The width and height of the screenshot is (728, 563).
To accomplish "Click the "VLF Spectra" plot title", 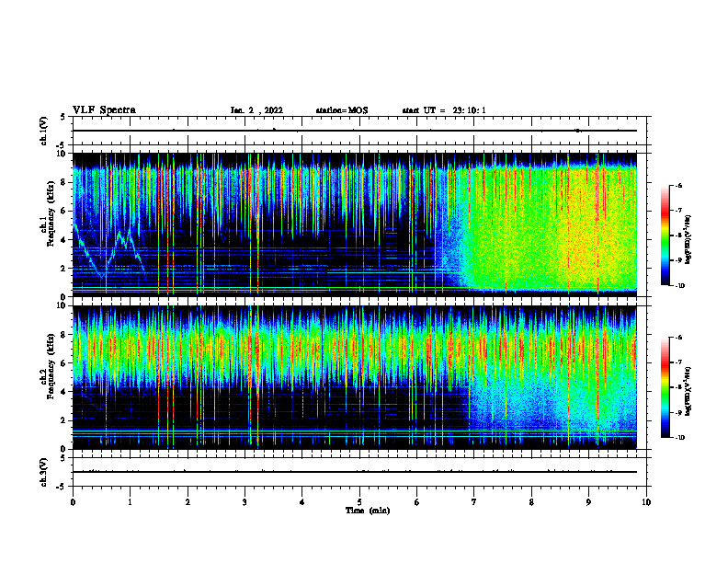I will (104, 110).
